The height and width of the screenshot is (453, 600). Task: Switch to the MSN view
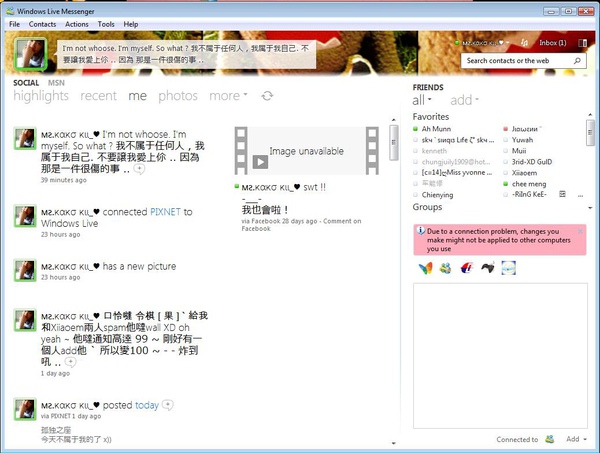click(x=56, y=83)
